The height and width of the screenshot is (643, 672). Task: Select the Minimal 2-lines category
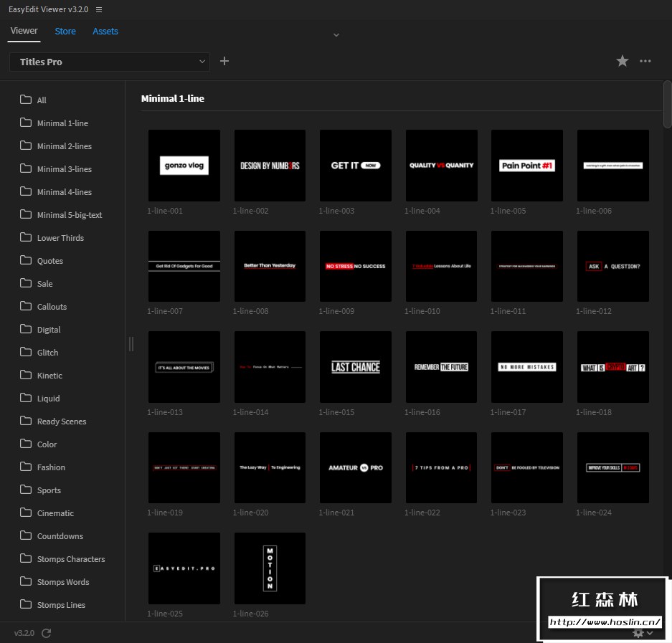click(65, 146)
